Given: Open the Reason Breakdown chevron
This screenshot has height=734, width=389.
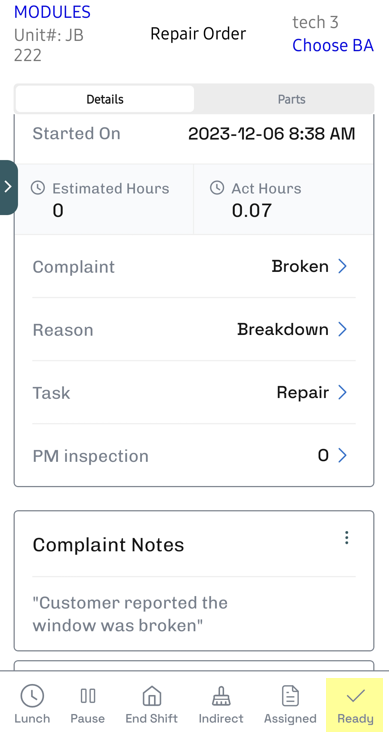Looking at the screenshot, I should point(343,330).
